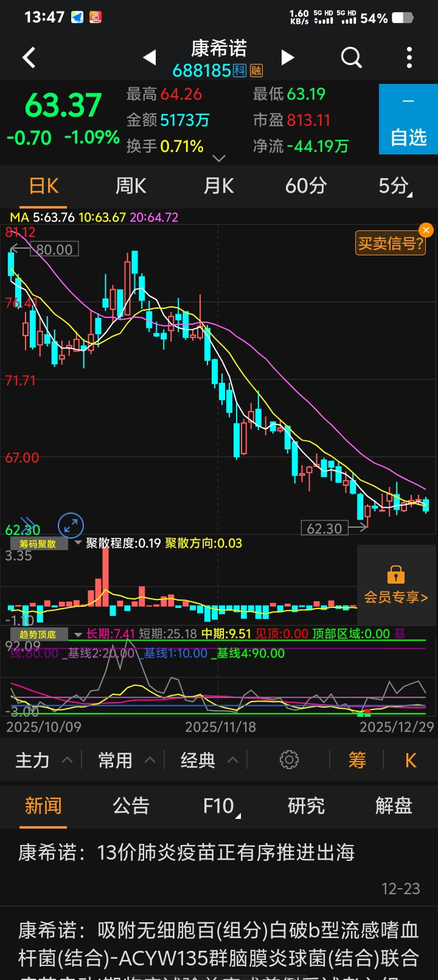Screen dimensions: 438x980
Task: Select the 解盘 tab
Action: click(x=394, y=806)
